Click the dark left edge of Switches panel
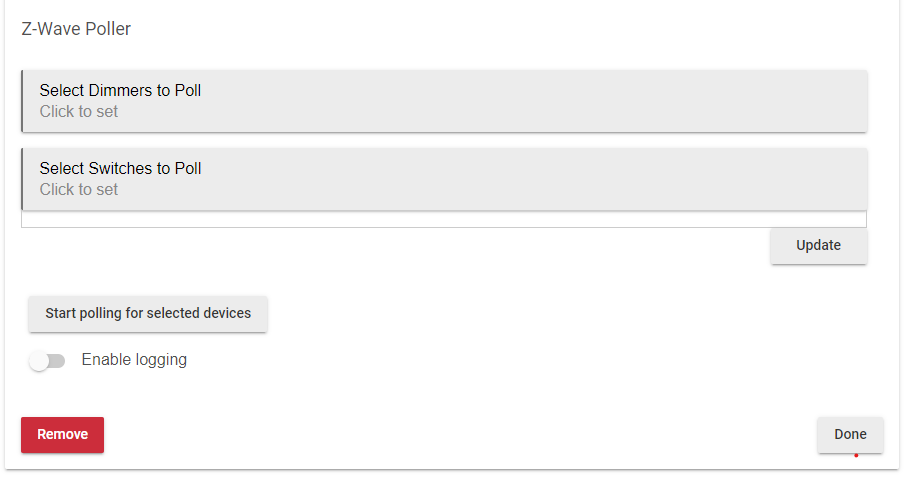 [22, 179]
